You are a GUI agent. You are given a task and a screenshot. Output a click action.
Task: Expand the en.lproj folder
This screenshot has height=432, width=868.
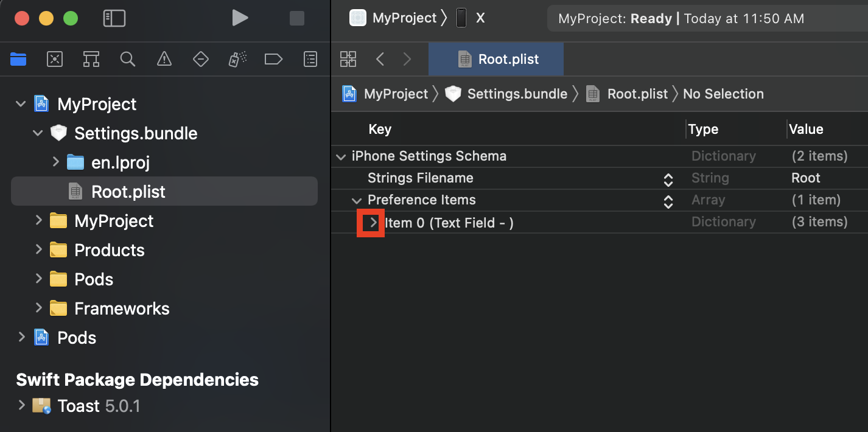point(55,162)
